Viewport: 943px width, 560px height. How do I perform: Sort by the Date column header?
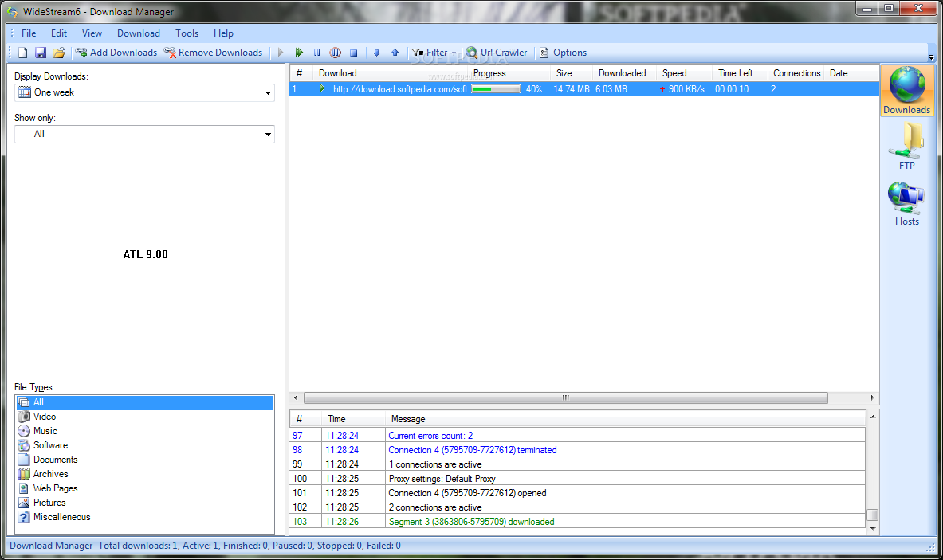pos(851,73)
